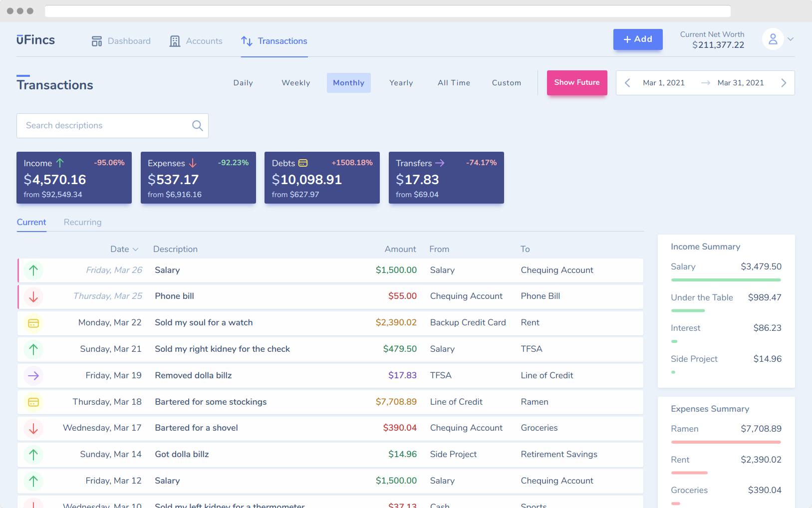Click the transfer arrow icon on the Transfers summary card

point(440,163)
